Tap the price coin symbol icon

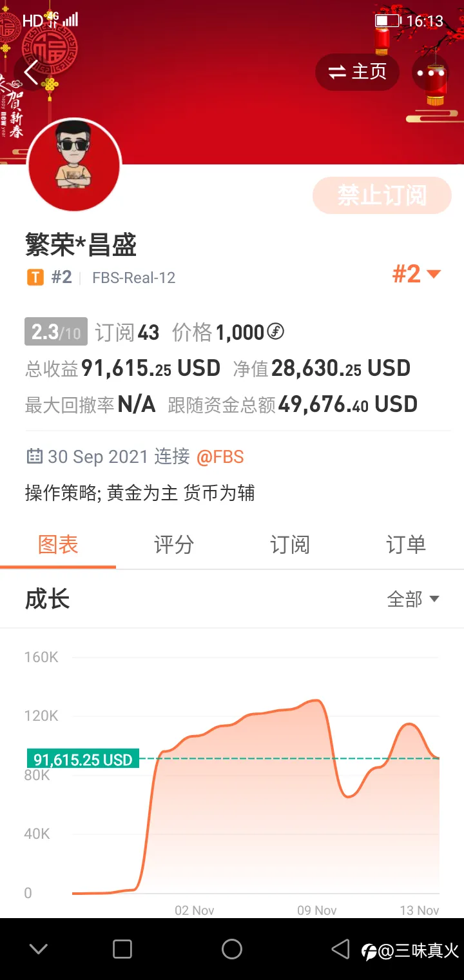click(276, 332)
